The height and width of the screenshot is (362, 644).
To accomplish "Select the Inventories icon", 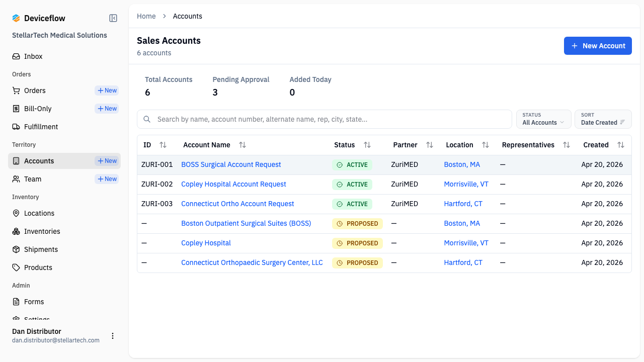I will pos(16,231).
